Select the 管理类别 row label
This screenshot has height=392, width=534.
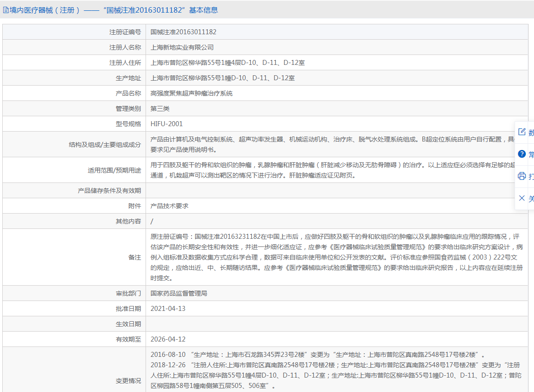[x=128, y=109]
